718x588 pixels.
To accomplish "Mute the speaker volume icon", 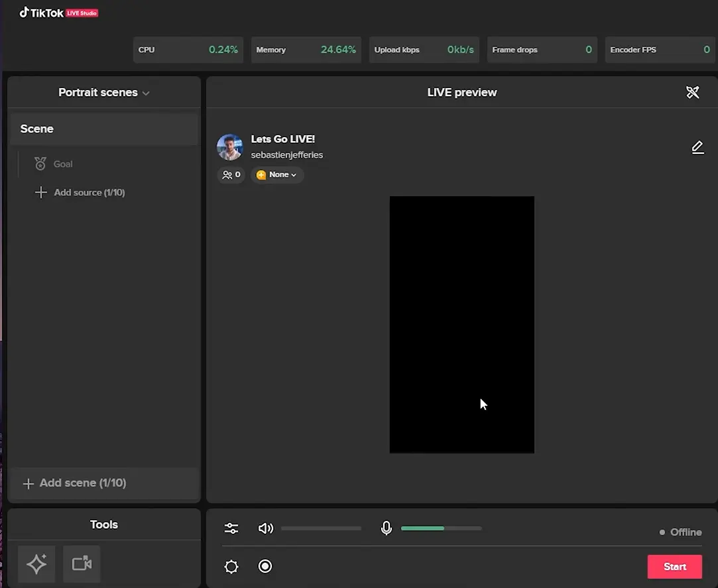I will (x=265, y=528).
